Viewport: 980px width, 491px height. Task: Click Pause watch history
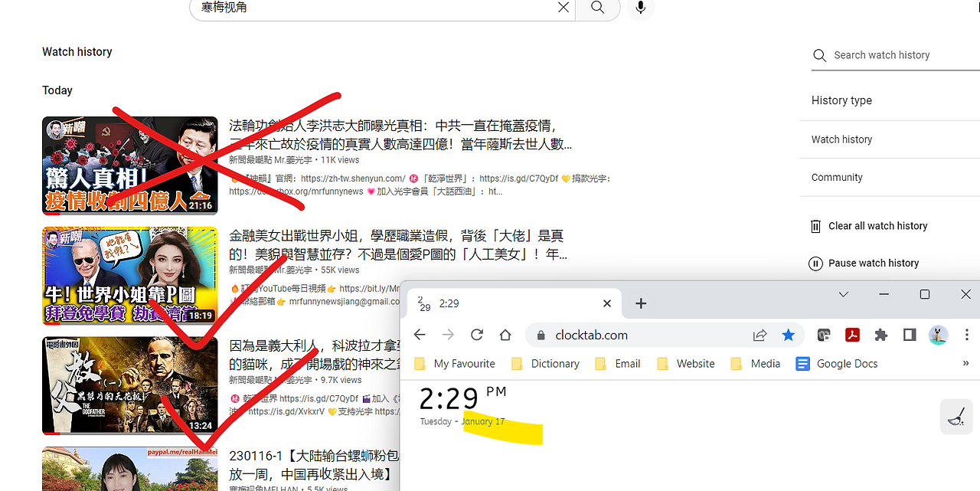tap(874, 263)
